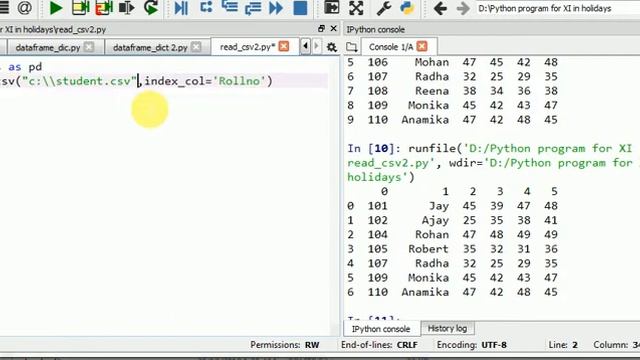Image resolution: width=640 pixels, height=360 pixels.
Task: Click the Step into function icon
Action: tap(229, 7)
